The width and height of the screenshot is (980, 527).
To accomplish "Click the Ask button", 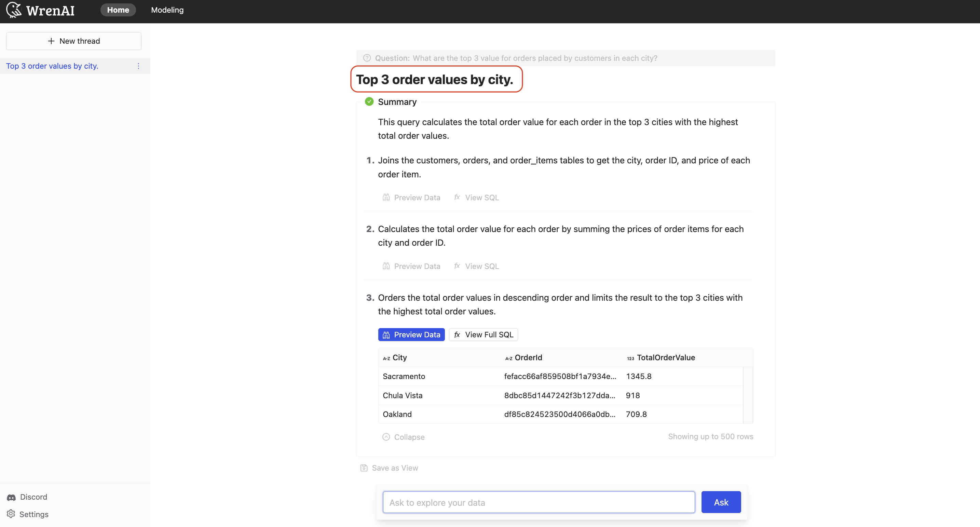I will (721, 503).
